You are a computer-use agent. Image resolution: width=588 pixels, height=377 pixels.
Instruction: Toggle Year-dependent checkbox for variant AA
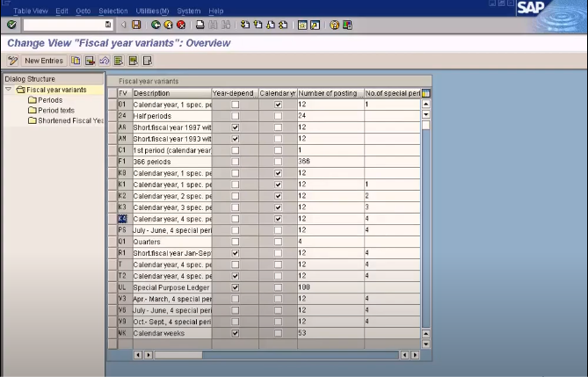click(x=236, y=127)
